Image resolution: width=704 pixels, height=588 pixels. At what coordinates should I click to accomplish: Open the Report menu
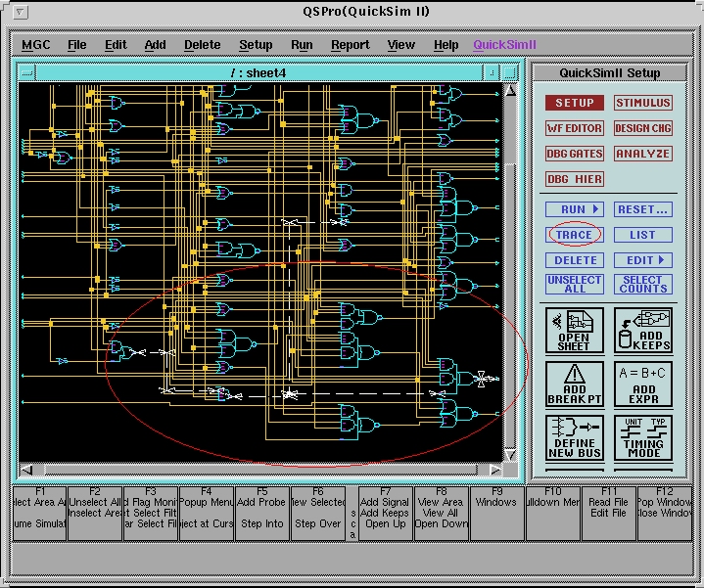pos(350,45)
